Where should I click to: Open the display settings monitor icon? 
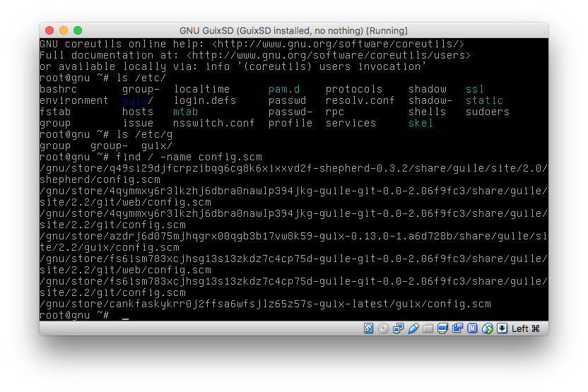point(442,328)
